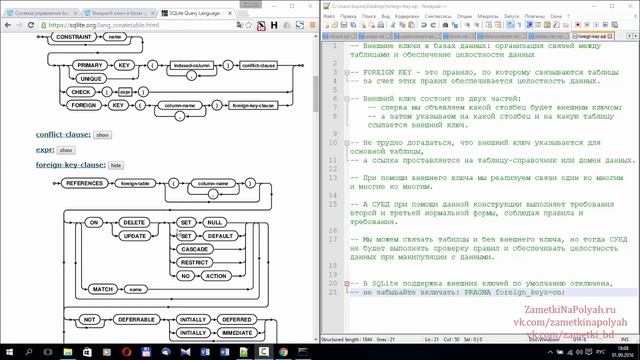This screenshot has width=640, height=360.
Task: Open Синтаксисы menu in Notepad++
Action: (x=438, y=16)
